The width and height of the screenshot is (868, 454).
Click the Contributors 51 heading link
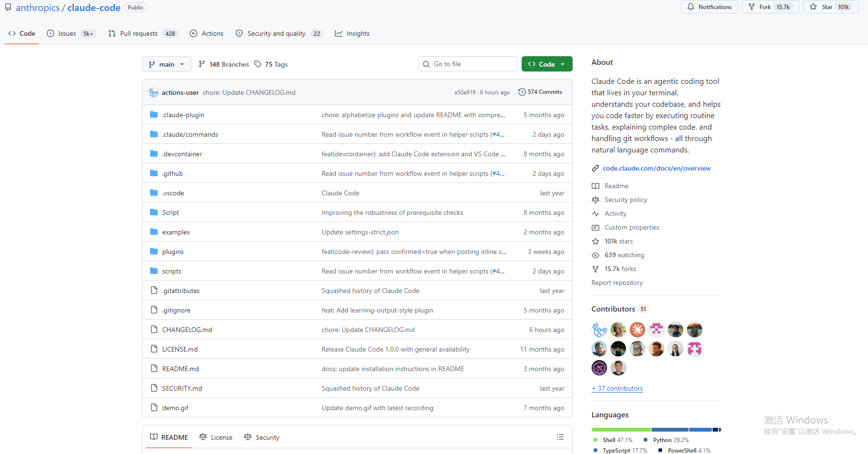pos(619,309)
